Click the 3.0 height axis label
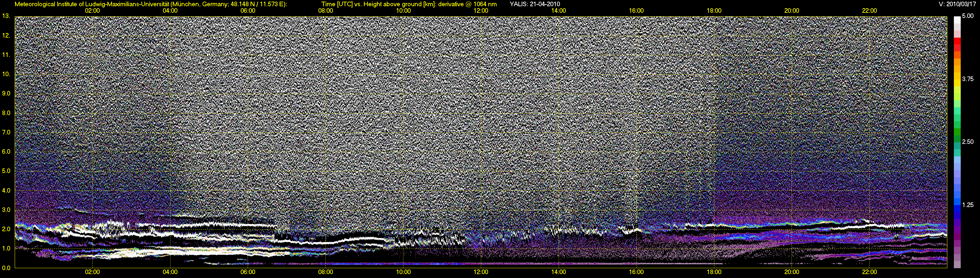 [6, 210]
